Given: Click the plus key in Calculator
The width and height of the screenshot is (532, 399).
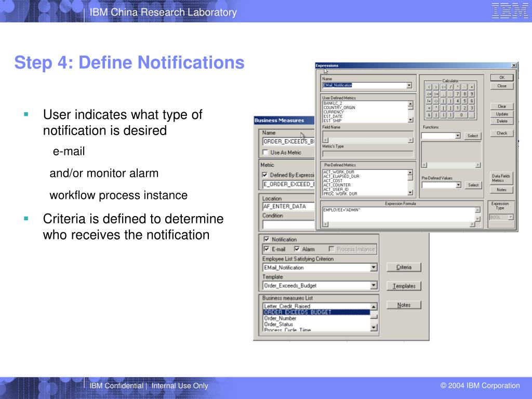Looking at the screenshot, I should click(472, 87).
